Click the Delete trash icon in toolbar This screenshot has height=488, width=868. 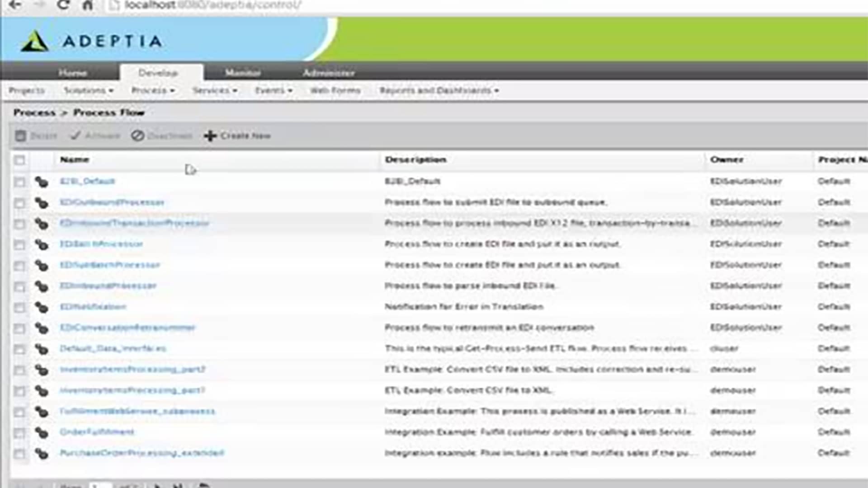coord(20,136)
